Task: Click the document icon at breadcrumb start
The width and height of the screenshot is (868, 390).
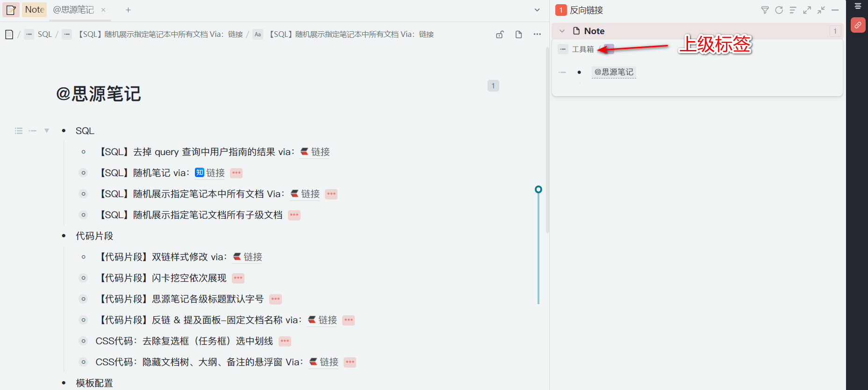Action: [9, 35]
